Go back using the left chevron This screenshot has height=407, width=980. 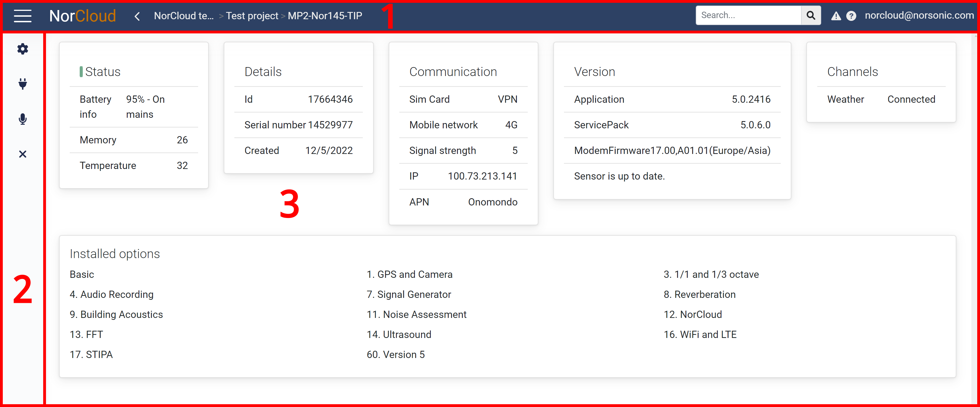(137, 16)
